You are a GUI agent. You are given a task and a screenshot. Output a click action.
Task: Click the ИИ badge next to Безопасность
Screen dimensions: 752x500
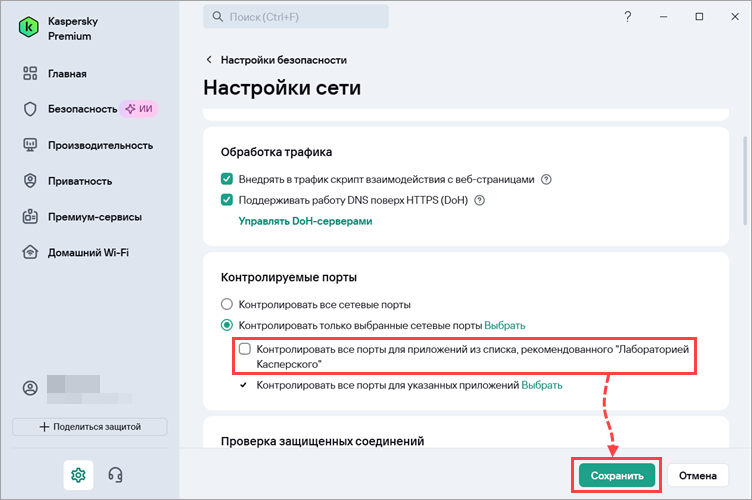pos(139,109)
